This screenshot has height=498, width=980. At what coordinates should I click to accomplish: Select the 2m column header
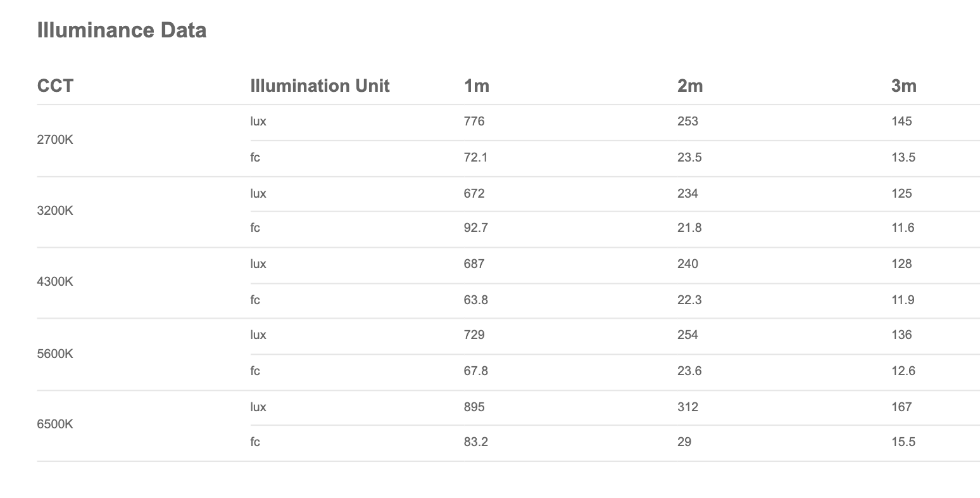(x=689, y=86)
